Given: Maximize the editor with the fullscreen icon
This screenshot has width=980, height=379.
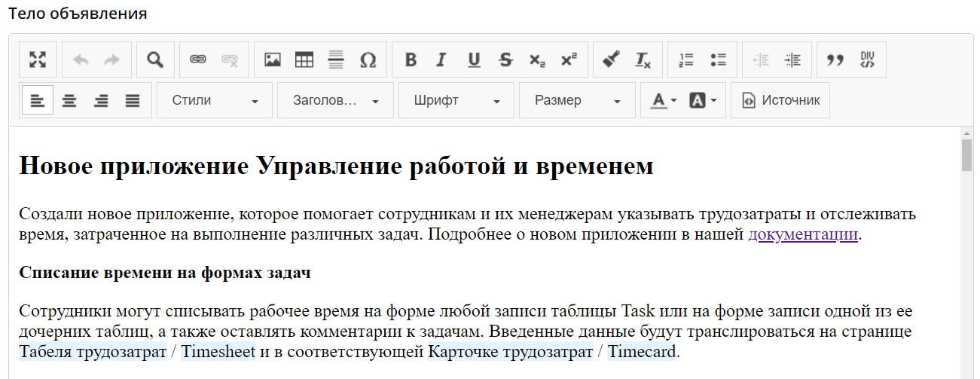Looking at the screenshot, I should coord(38,60).
